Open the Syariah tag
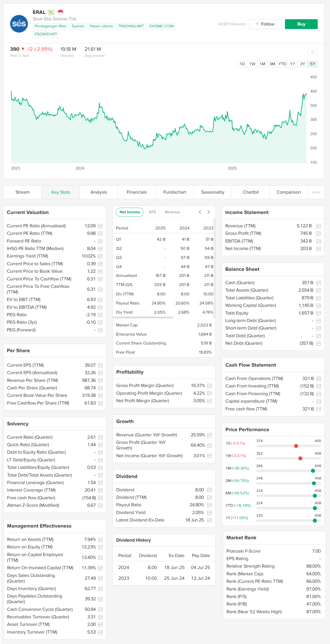 coord(78,26)
